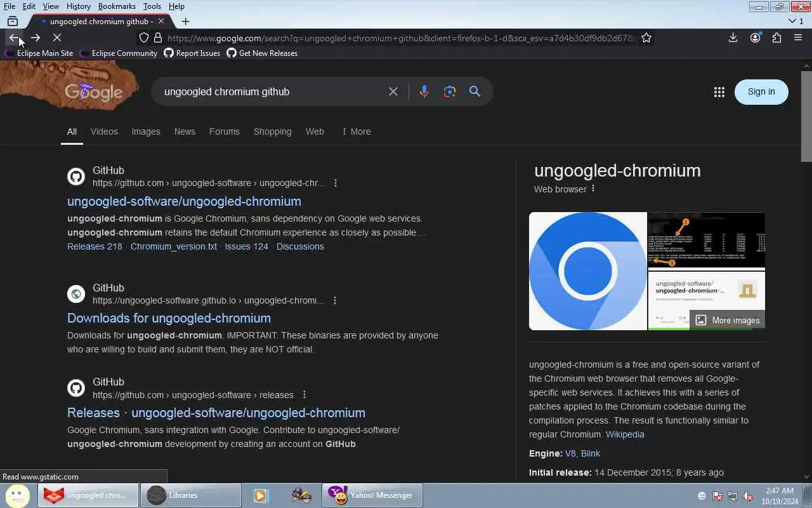
Task: Open the tracking protection shield icon
Action: point(144,38)
